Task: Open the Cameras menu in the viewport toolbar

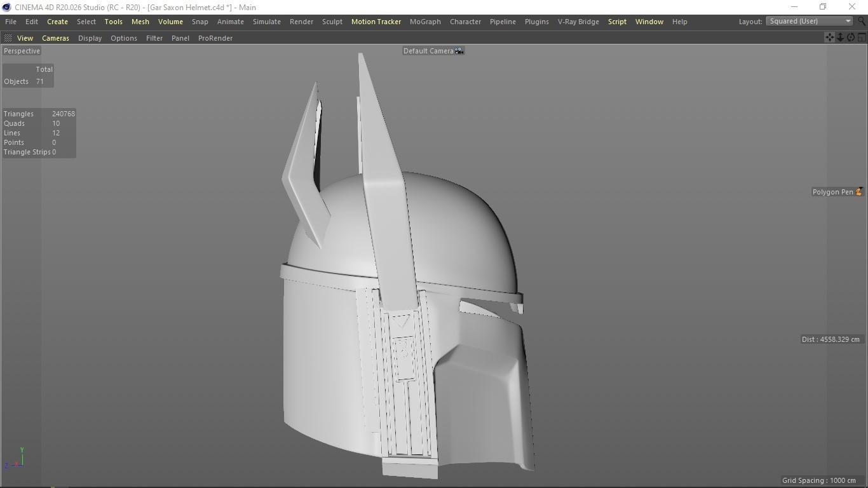Action: click(55, 37)
